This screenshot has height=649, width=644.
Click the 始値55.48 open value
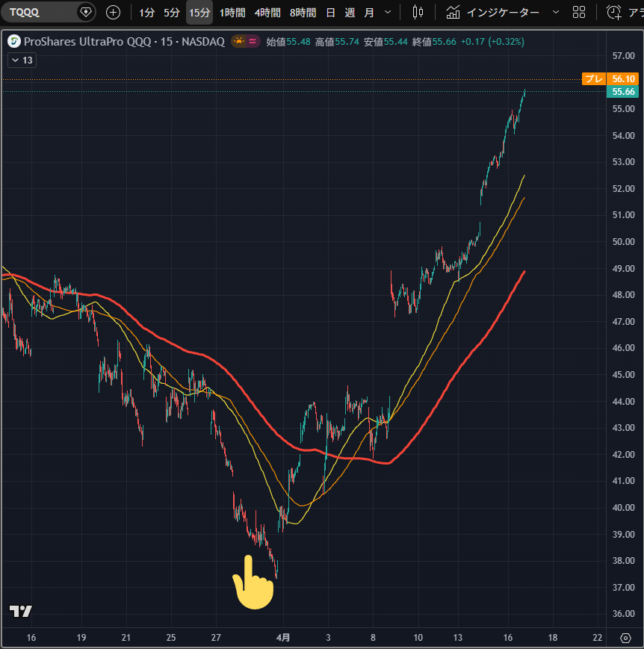tap(288, 42)
